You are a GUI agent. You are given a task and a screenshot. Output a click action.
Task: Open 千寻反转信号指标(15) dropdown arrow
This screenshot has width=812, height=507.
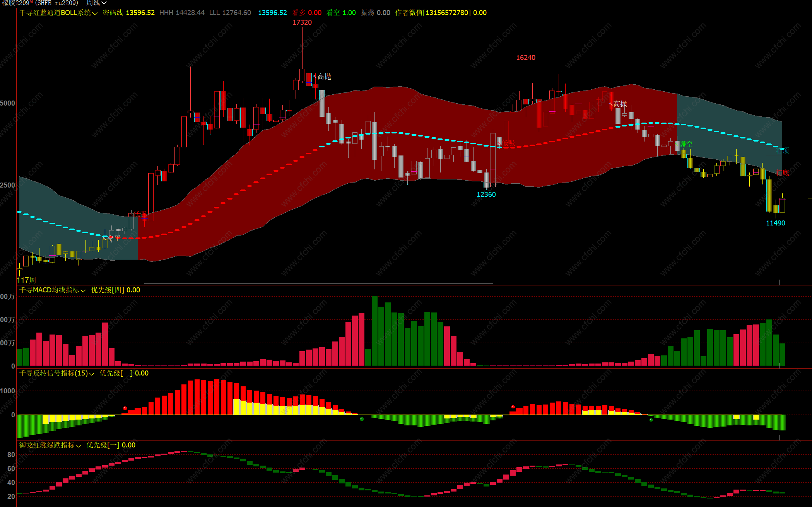pyautogui.click(x=92, y=374)
